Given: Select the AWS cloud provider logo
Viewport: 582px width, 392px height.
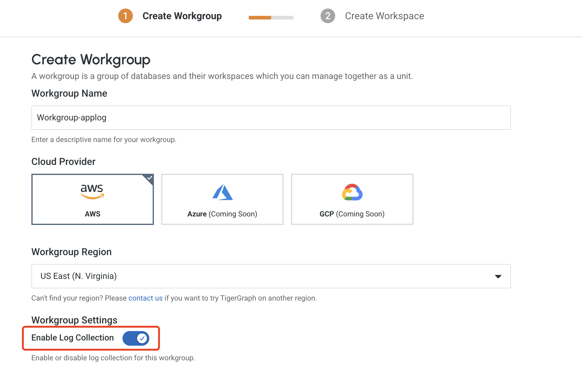Looking at the screenshot, I should coord(92,191).
